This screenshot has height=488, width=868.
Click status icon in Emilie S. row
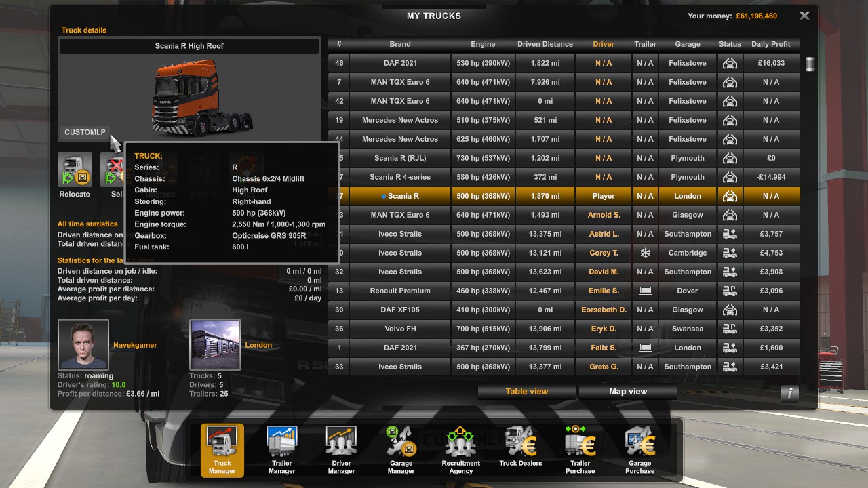730,291
